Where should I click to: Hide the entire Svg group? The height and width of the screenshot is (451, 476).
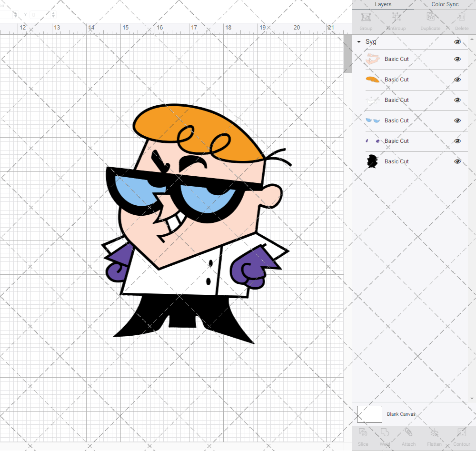coord(457,41)
